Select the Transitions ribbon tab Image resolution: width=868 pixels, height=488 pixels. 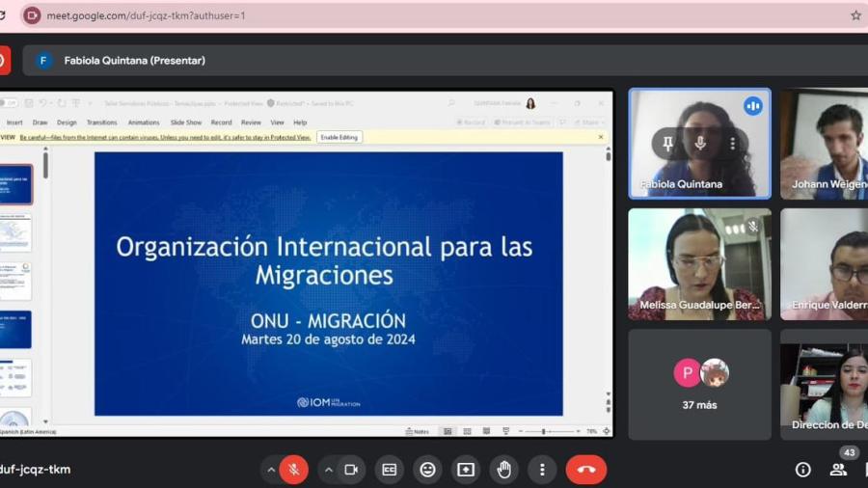(101, 122)
